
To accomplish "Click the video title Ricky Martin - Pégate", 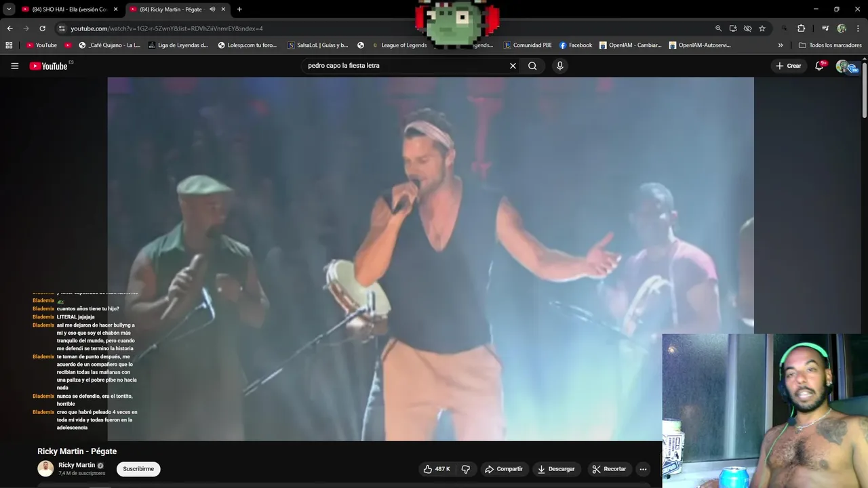I will coord(77,451).
